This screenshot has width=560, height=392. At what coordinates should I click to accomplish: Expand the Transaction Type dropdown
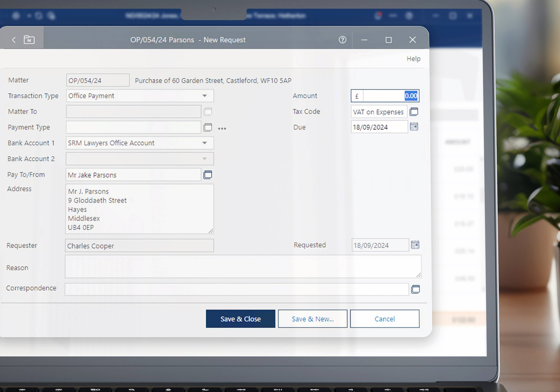205,96
